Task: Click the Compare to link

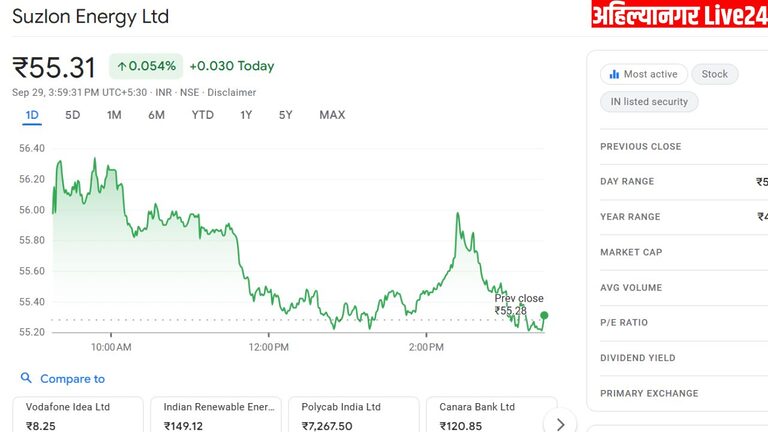Action: click(x=72, y=379)
